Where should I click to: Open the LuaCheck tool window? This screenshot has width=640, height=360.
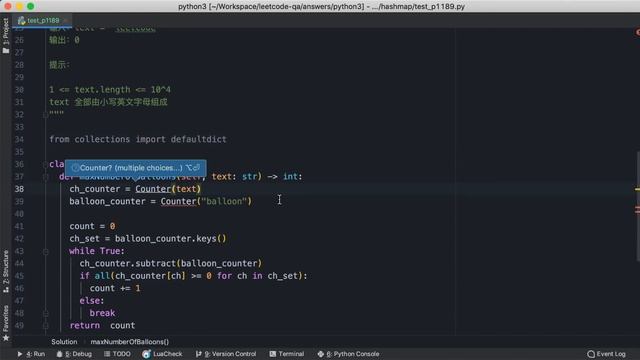(x=162, y=354)
